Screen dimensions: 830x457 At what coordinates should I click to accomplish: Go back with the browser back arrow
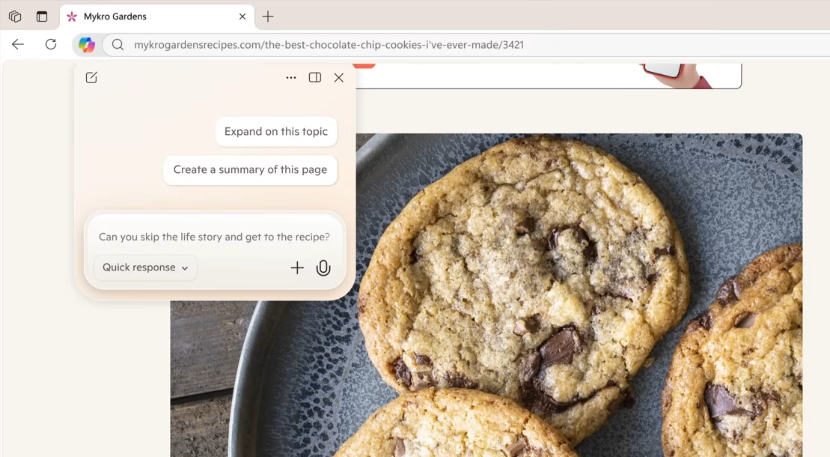click(18, 44)
